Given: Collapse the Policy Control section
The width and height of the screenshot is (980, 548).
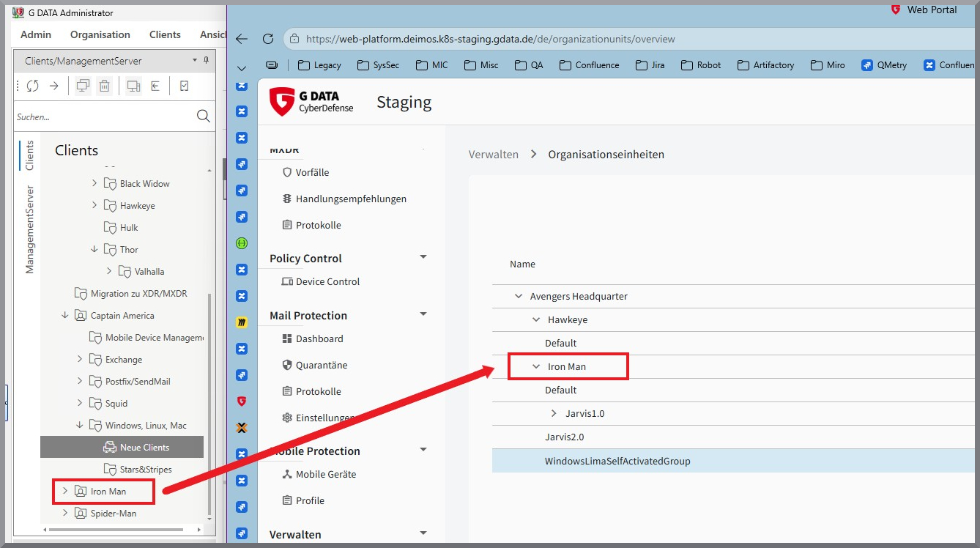Looking at the screenshot, I should click(423, 257).
